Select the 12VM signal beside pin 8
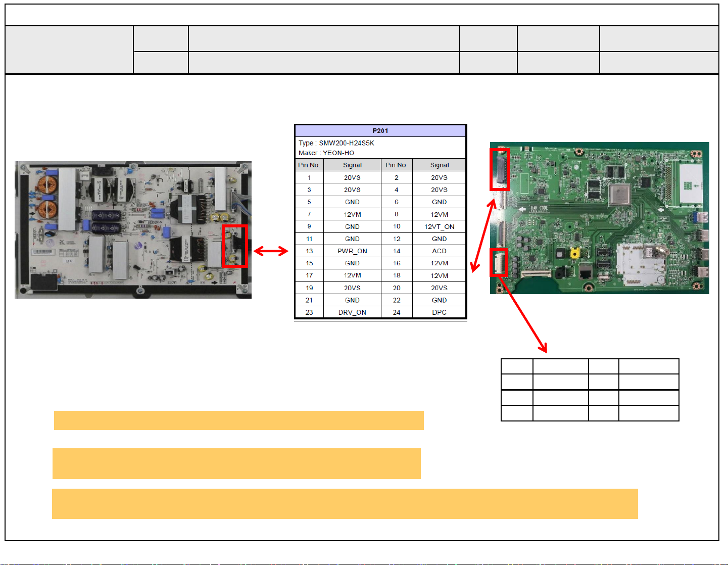Viewport: 728px width, 565px height. pyautogui.click(x=439, y=214)
